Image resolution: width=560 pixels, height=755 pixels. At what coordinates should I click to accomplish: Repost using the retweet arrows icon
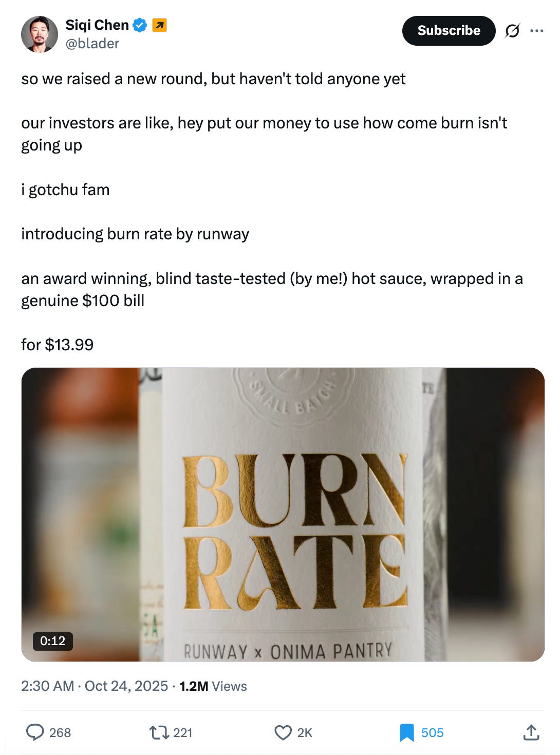(159, 732)
